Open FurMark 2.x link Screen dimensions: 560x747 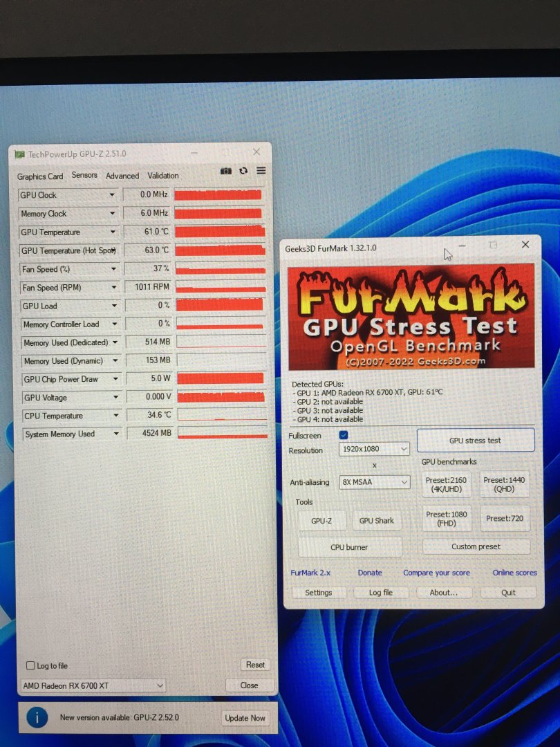pyautogui.click(x=310, y=573)
